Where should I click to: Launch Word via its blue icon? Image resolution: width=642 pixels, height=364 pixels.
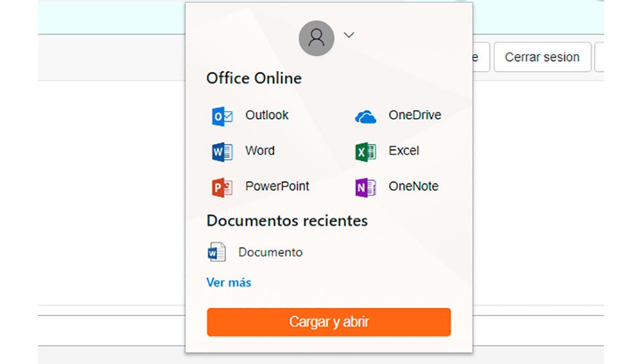point(222,152)
